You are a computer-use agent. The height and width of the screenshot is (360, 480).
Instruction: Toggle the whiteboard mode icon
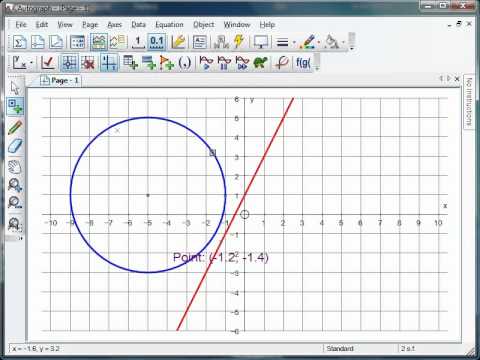click(x=98, y=42)
